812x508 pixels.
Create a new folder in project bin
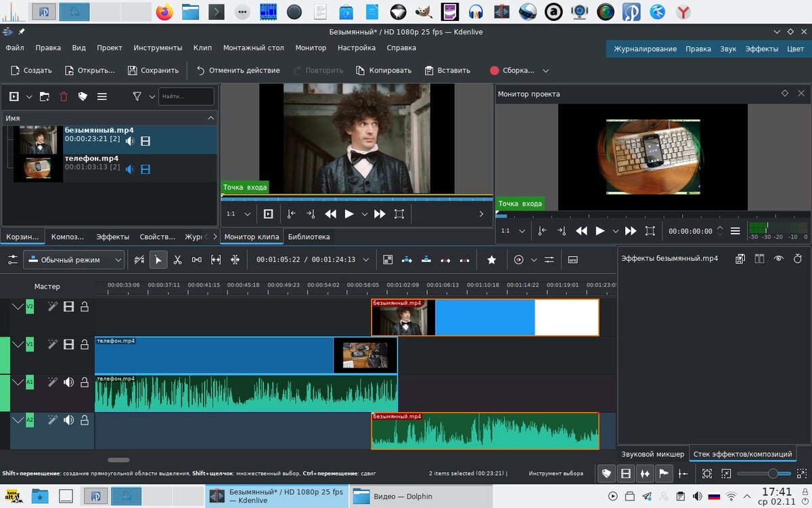coord(45,97)
